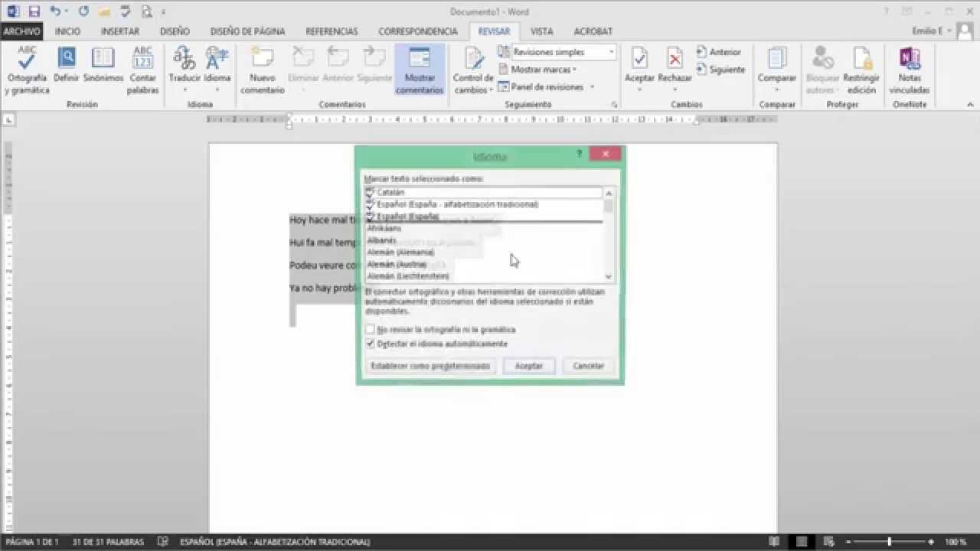Screen dimensions: 980x551
Task: Go to Siguiente change in Cambios group
Action: pyautogui.click(x=720, y=69)
